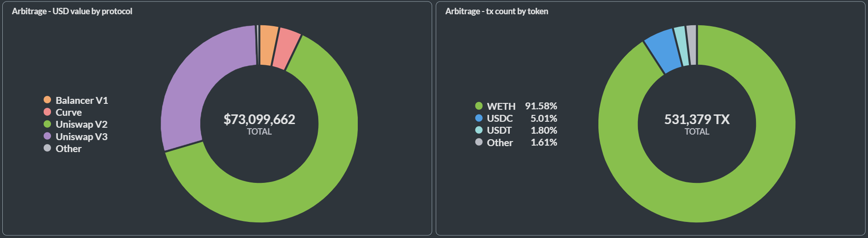The height and width of the screenshot is (238, 868).
Task: Click the WETH legend label
Action: pos(501,106)
